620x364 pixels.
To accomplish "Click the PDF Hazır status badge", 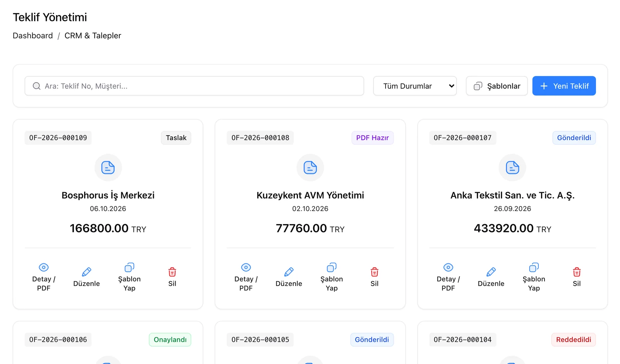I will click(x=373, y=138).
